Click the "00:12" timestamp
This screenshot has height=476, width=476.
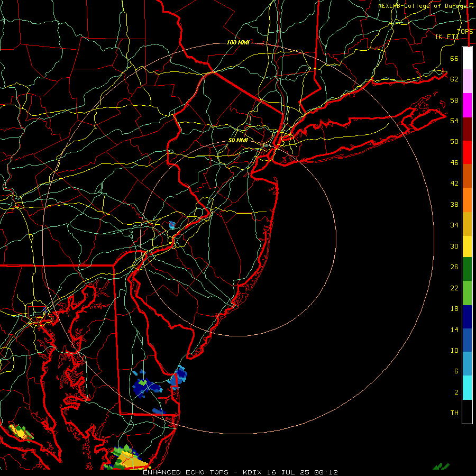click(x=326, y=472)
